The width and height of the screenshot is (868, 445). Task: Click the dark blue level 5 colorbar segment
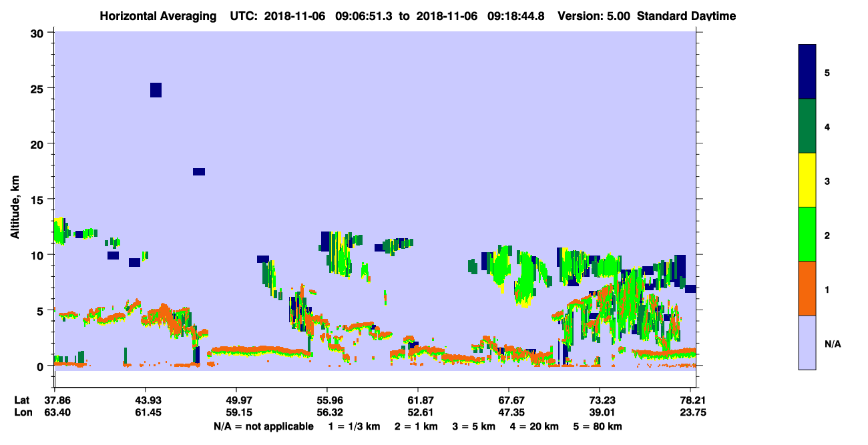point(807,72)
